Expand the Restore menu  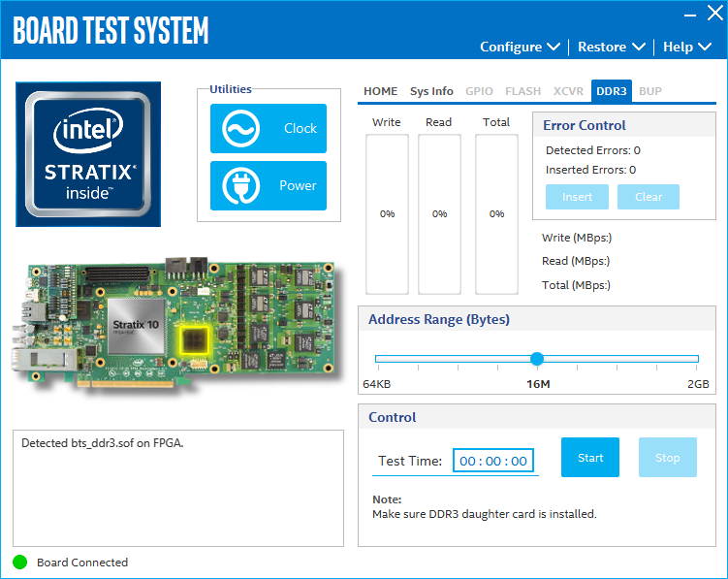pyautogui.click(x=612, y=47)
